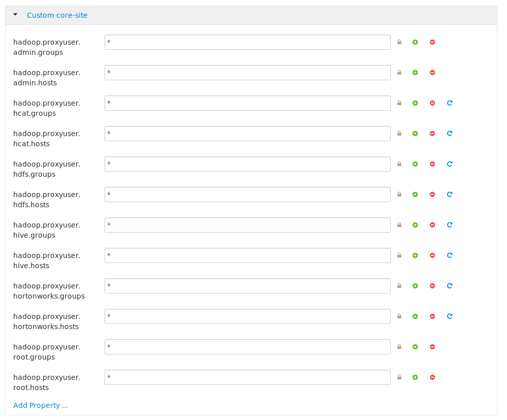Open the Custom core-site header link
Image resolution: width=507 pixels, height=420 pixels.
(57, 15)
